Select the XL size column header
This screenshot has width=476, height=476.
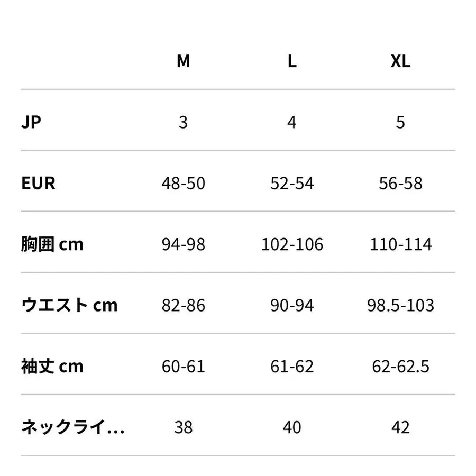coord(400,61)
